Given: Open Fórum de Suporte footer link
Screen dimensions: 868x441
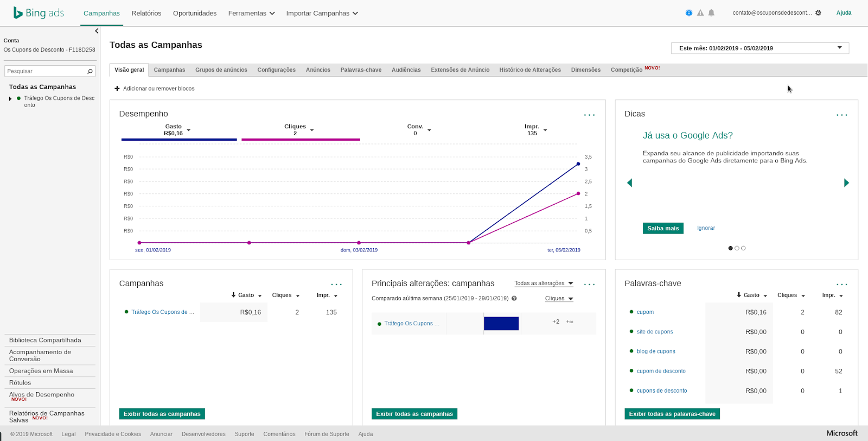Looking at the screenshot, I should click(327, 434).
